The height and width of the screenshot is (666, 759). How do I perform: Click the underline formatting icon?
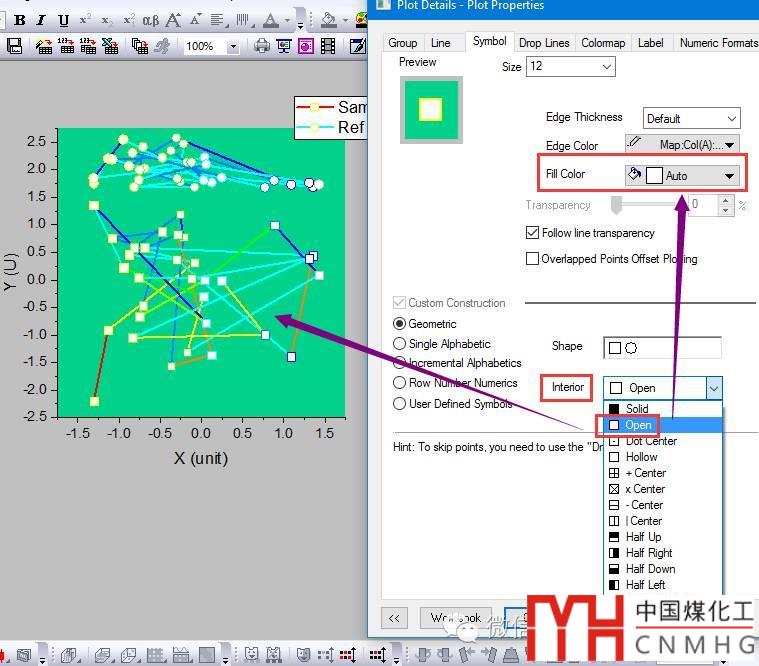coord(64,20)
